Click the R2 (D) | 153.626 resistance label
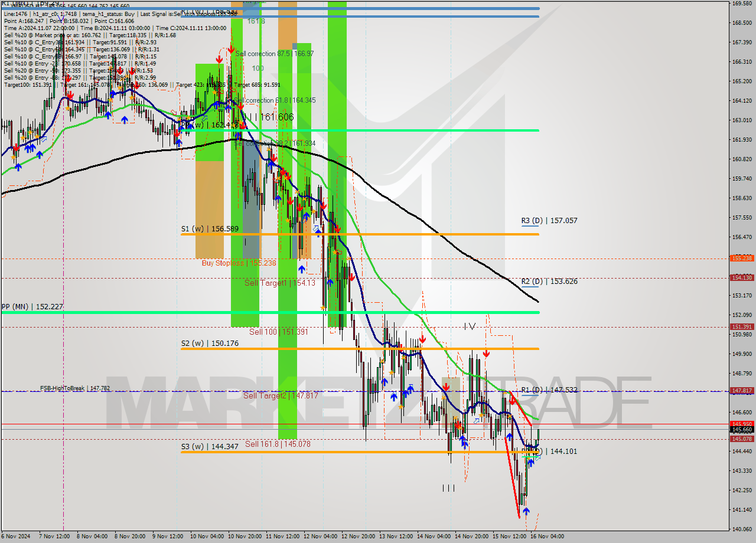The width and height of the screenshot is (756, 543). pos(549,282)
